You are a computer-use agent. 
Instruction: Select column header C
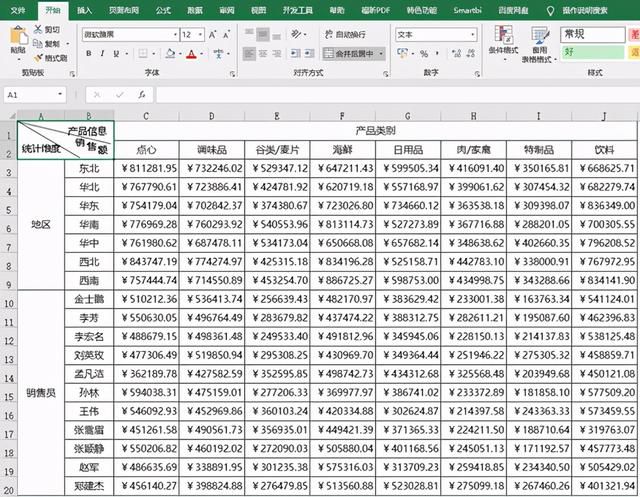point(146,116)
